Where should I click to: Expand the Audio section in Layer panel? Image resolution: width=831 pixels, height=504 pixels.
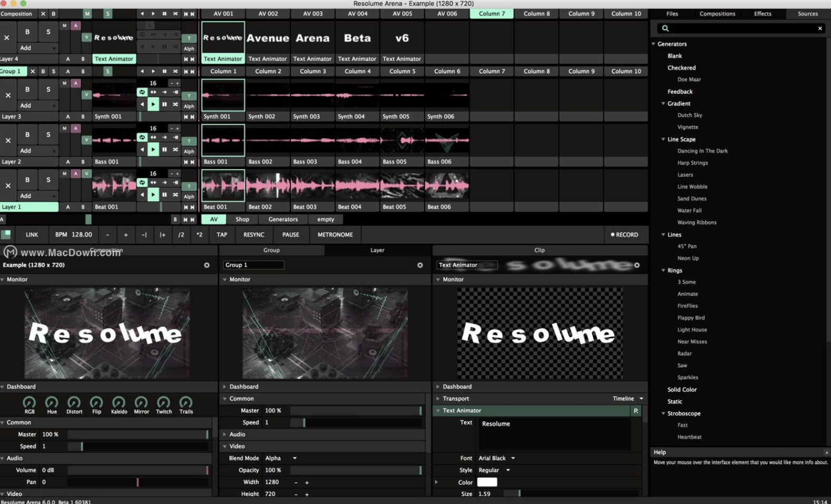(x=224, y=434)
